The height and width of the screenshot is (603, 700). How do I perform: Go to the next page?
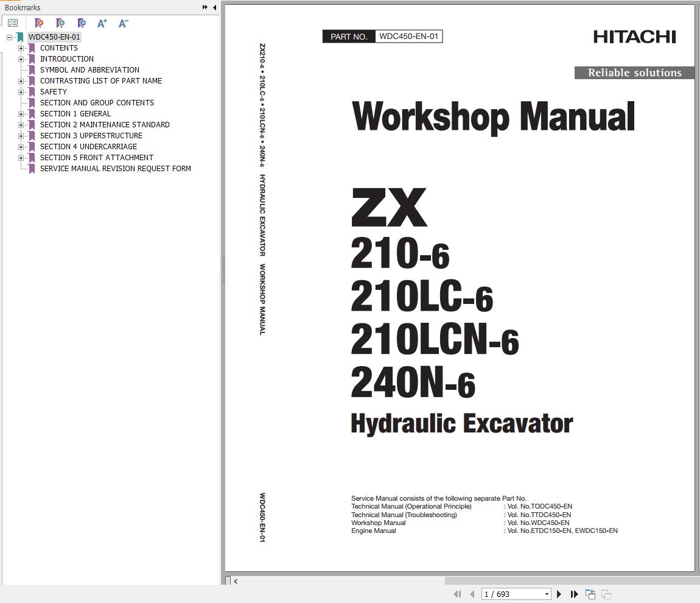[x=559, y=594]
